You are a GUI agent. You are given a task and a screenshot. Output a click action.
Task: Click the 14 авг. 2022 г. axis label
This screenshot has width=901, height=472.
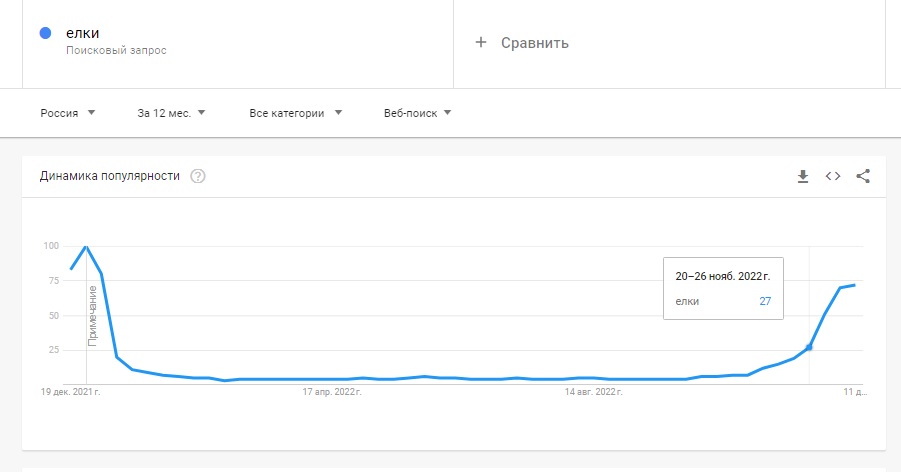pos(596,393)
